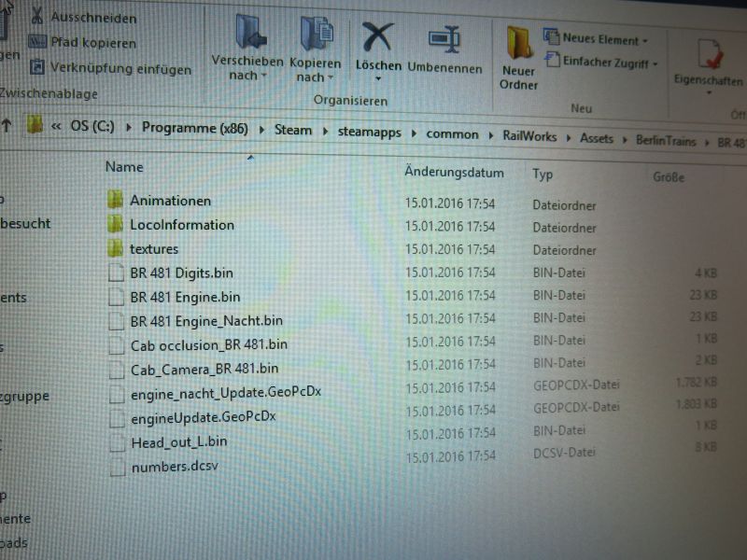This screenshot has height=560, width=747.
Task: Navigate to common breadcrumb
Action: (x=452, y=134)
